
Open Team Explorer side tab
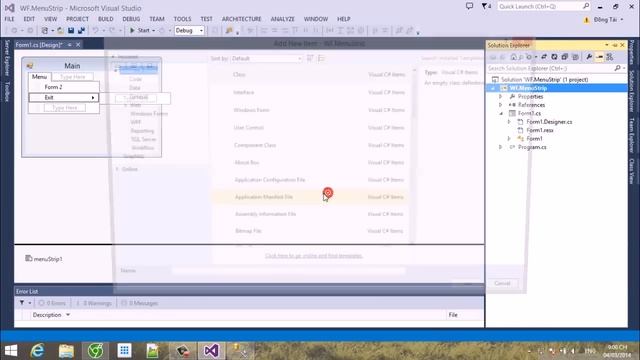click(632, 135)
